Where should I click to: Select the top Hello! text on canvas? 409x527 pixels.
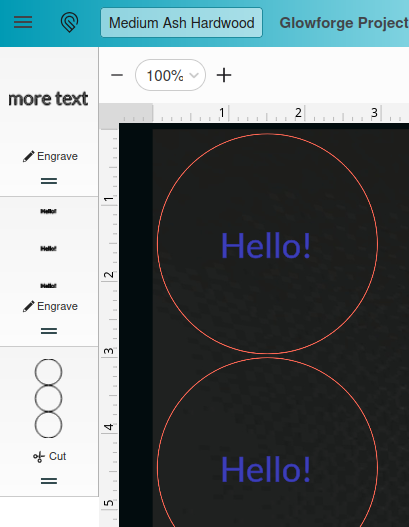265,246
